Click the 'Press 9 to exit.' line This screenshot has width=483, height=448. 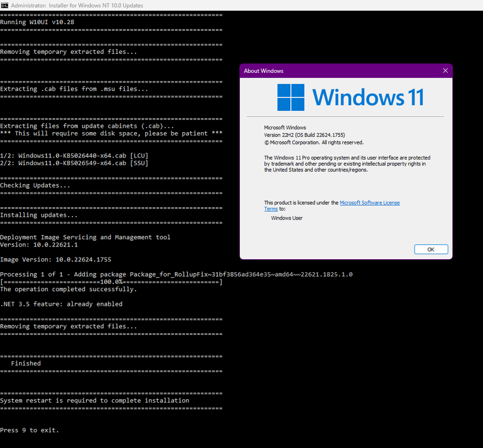pos(30,431)
